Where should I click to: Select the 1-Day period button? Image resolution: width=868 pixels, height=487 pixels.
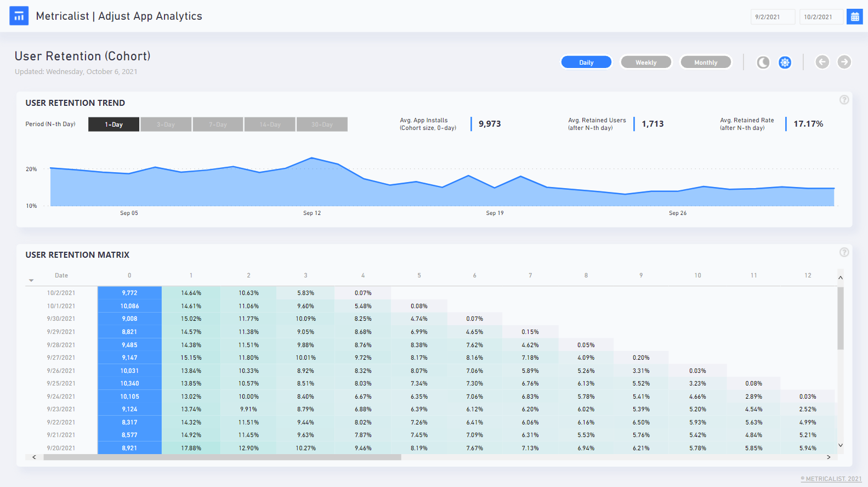pyautogui.click(x=114, y=124)
